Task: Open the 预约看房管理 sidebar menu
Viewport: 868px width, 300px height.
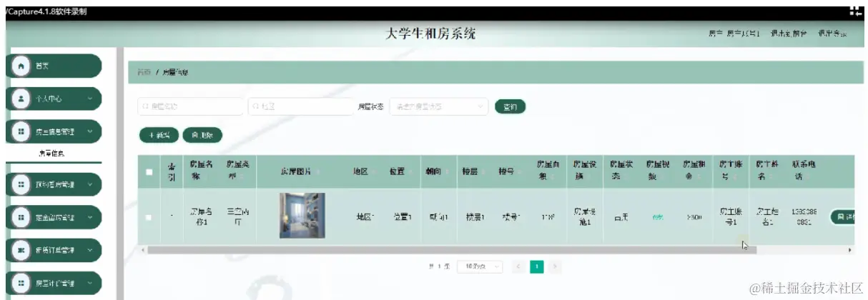Action: 54,184
